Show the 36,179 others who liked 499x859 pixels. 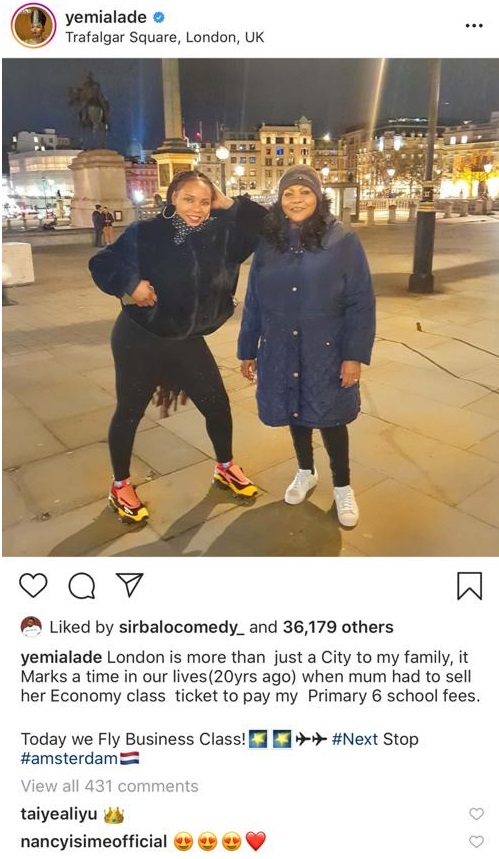[338, 627]
